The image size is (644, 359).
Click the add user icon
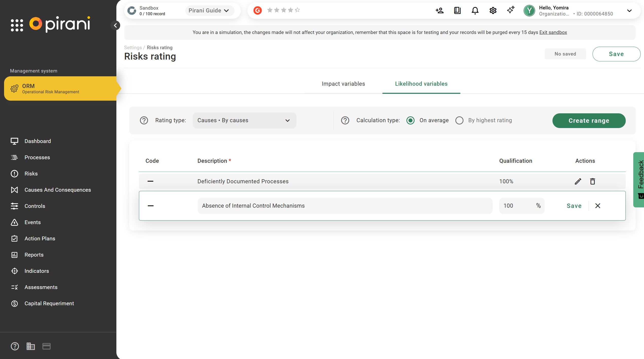click(439, 11)
